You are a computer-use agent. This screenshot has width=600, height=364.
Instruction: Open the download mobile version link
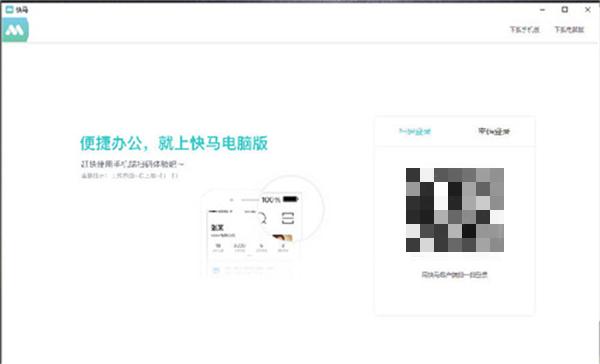[524, 29]
